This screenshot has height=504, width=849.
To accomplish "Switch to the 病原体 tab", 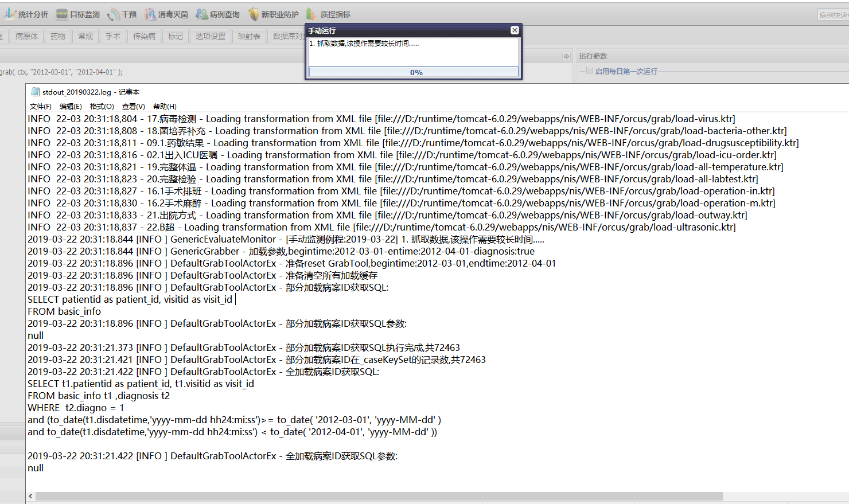I will pos(27,36).
